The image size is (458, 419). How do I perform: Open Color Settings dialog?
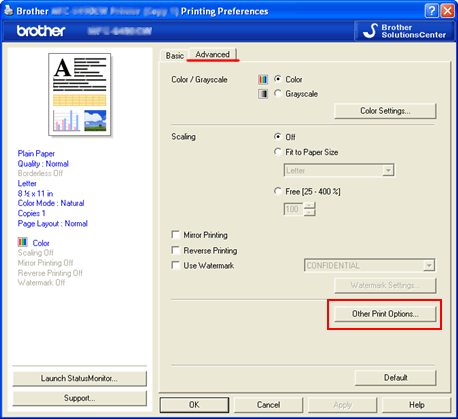(385, 111)
